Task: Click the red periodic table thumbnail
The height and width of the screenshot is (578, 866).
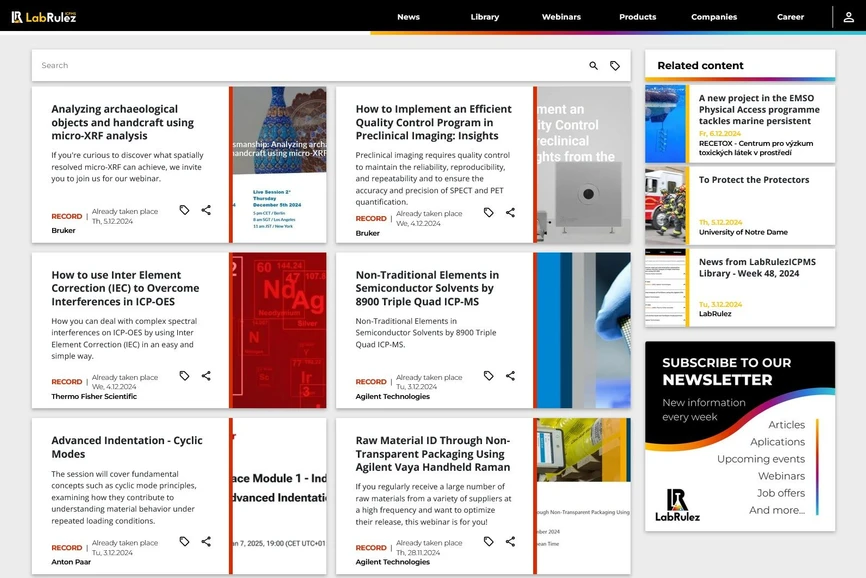Action: coord(278,331)
